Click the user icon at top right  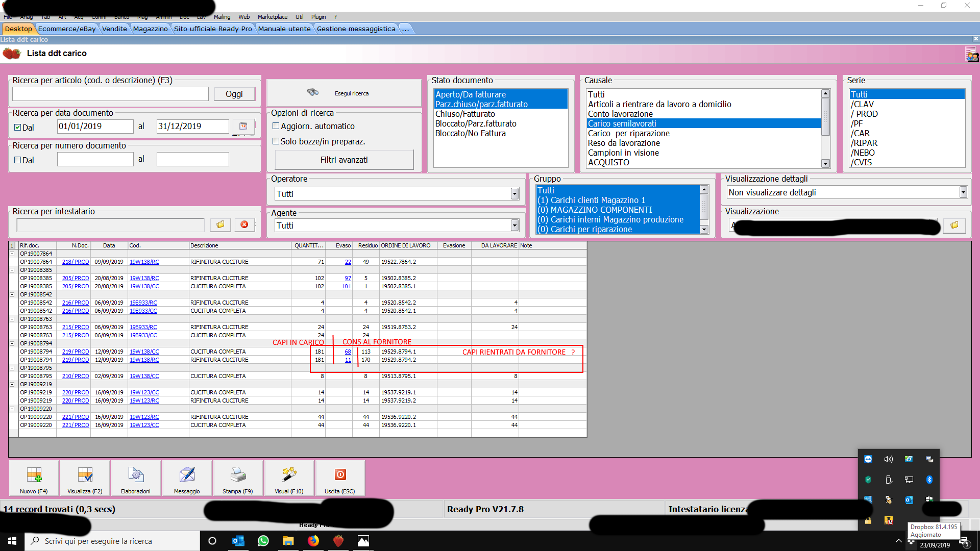971,54
